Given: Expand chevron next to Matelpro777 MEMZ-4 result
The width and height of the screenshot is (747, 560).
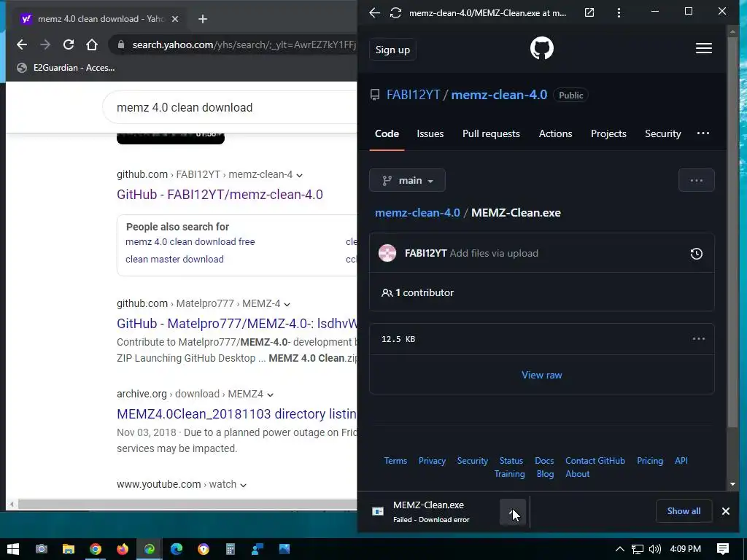Looking at the screenshot, I should click(x=287, y=304).
